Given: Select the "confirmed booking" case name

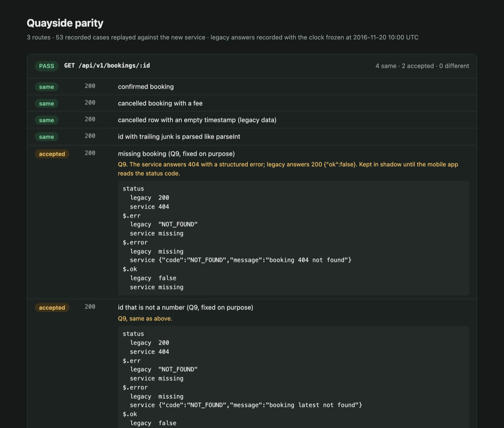Looking at the screenshot, I should click(x=146, y=87).
